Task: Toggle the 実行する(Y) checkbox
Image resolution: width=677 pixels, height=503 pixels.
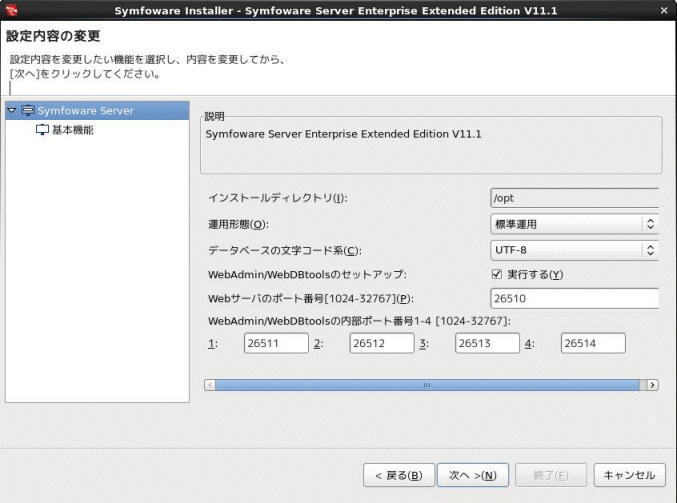Action: tap(497, 274)
